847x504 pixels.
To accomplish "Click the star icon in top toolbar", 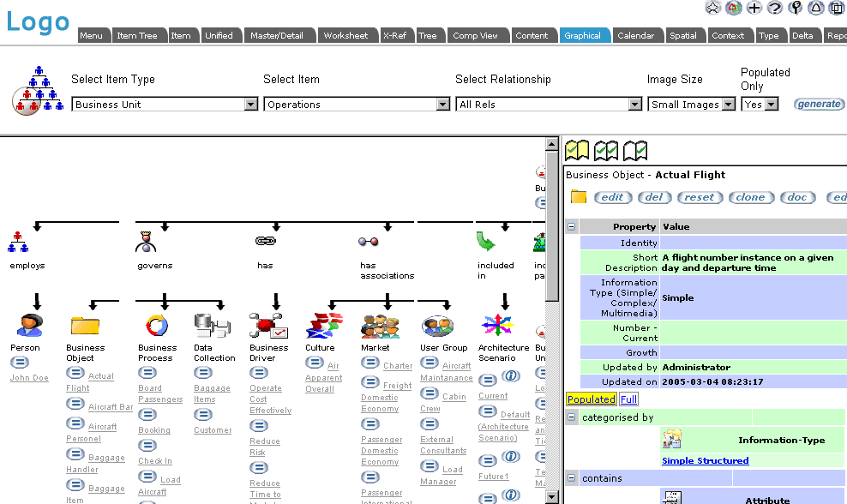I will tap(712, 8).
